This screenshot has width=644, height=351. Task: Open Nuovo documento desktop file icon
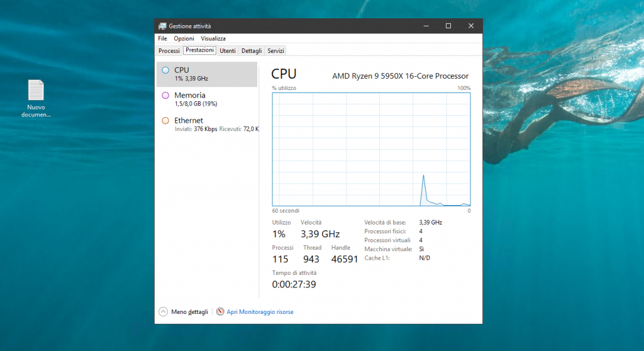click(36, 91)
